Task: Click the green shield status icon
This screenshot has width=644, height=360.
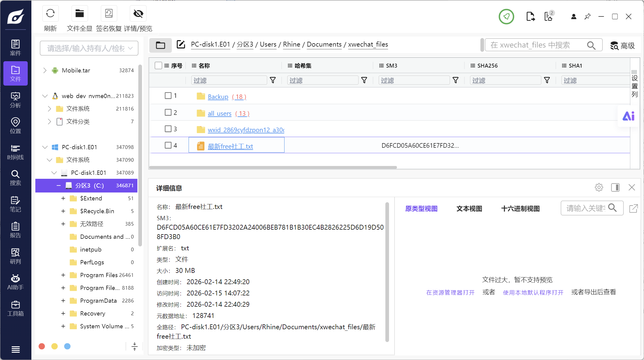Action: click(506, 16)
